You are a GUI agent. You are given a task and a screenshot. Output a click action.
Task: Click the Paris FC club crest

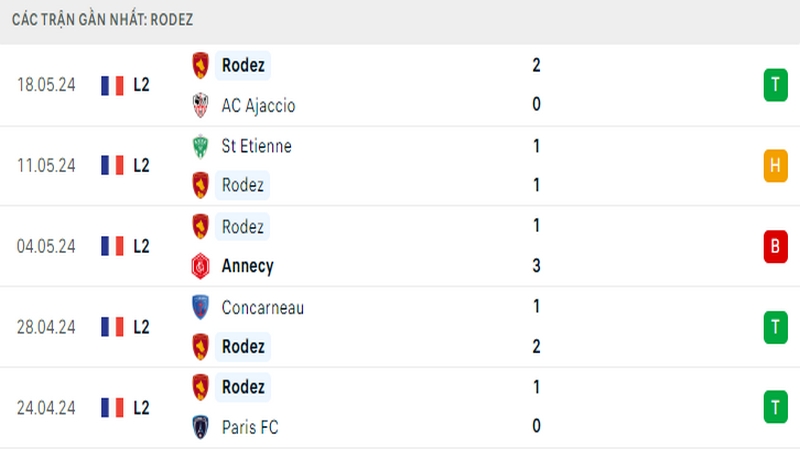pos(200,427)
